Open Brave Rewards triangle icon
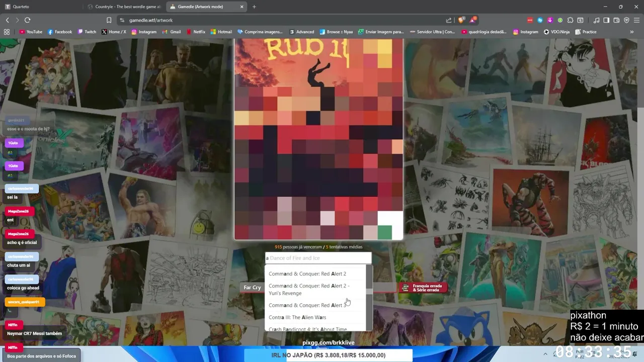Image resolution: width=644 pixels, height=362 pixels. 473,20
